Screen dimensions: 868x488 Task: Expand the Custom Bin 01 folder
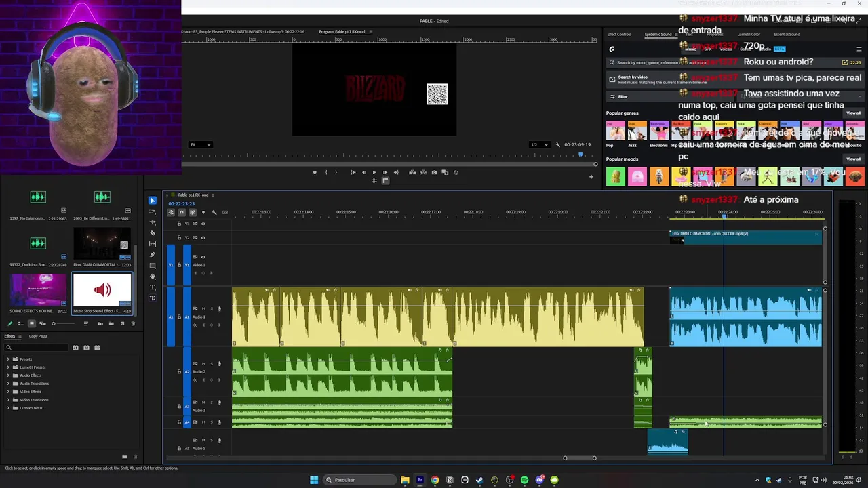[x=8, y=408]
